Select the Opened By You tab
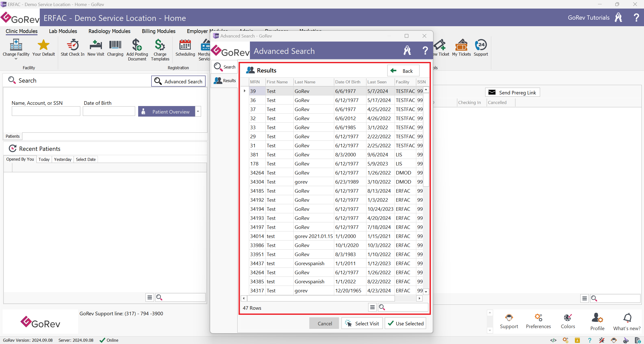The height and width of the screenshot is (344, 644). point(20,159)
